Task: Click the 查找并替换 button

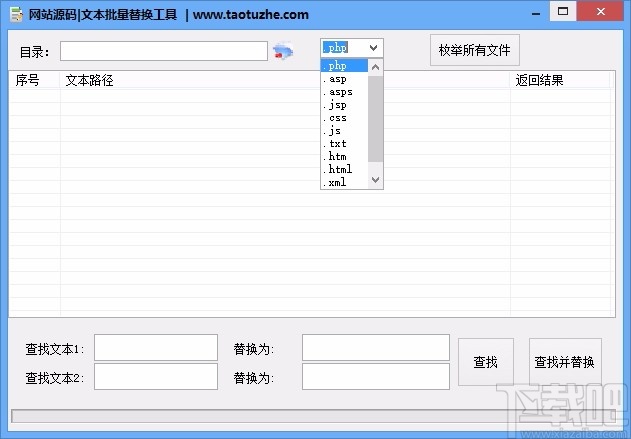Action: 565,362
